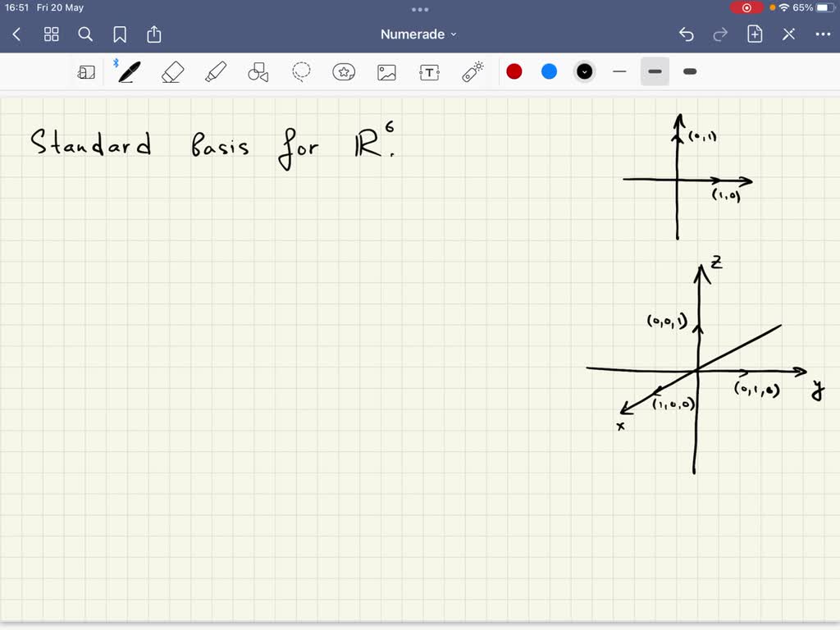The height and width of the screenshot is (630, 840).
Task: Switch to the thick stroke width
Action: [689, 71]
